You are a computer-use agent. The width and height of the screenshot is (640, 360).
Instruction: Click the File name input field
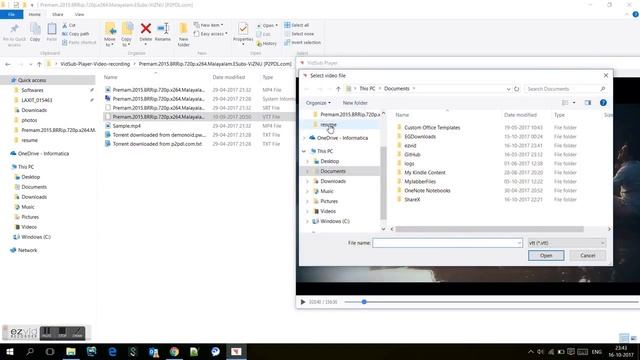point(447,243)
